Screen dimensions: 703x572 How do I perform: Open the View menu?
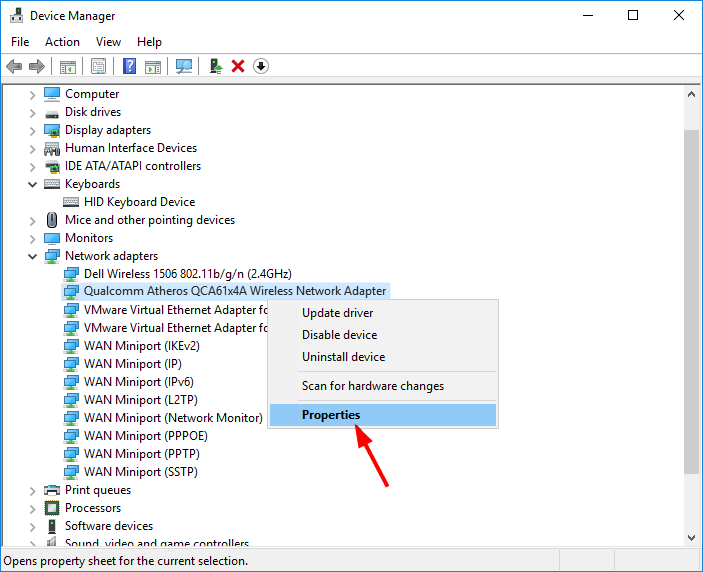click(x=108, y=42)
